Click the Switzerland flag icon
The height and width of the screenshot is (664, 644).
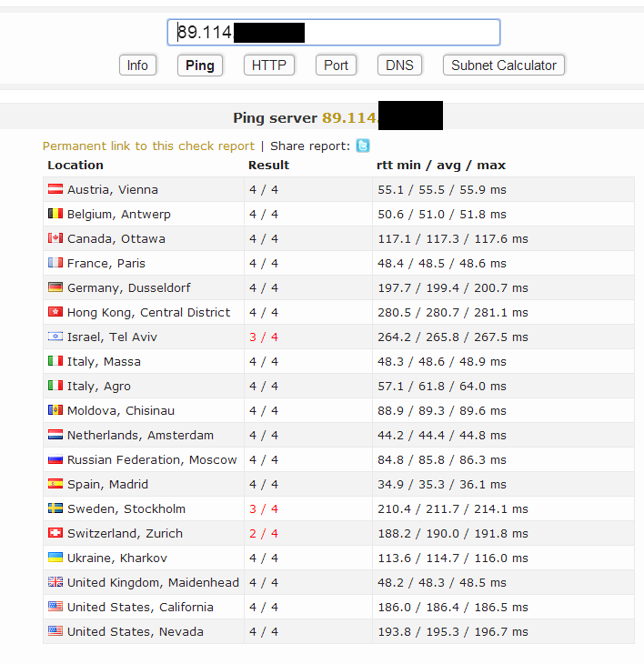[55, 534]
